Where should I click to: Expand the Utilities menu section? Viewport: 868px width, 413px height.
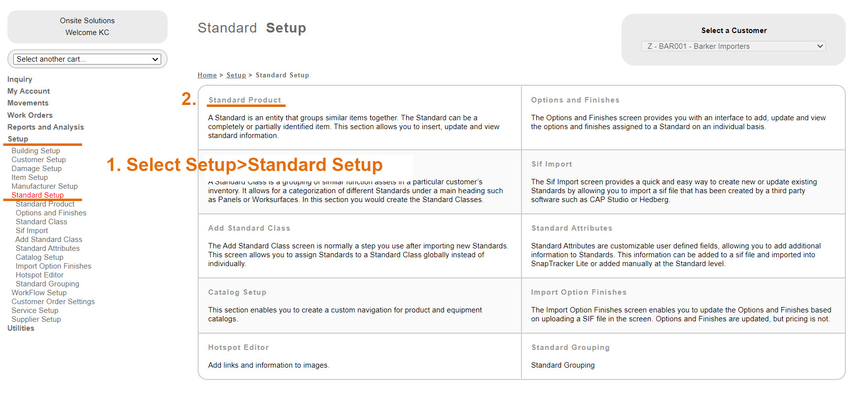click(x=21, y=328)
